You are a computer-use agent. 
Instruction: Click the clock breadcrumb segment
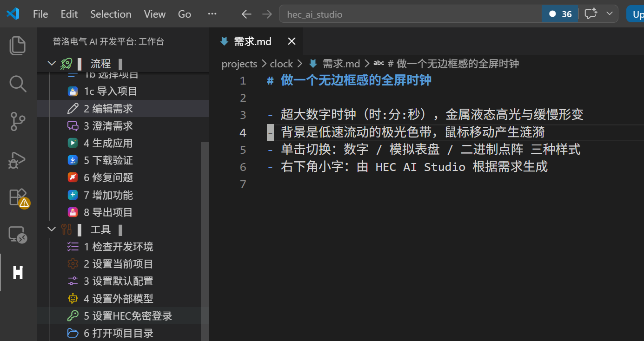point(281,64)
